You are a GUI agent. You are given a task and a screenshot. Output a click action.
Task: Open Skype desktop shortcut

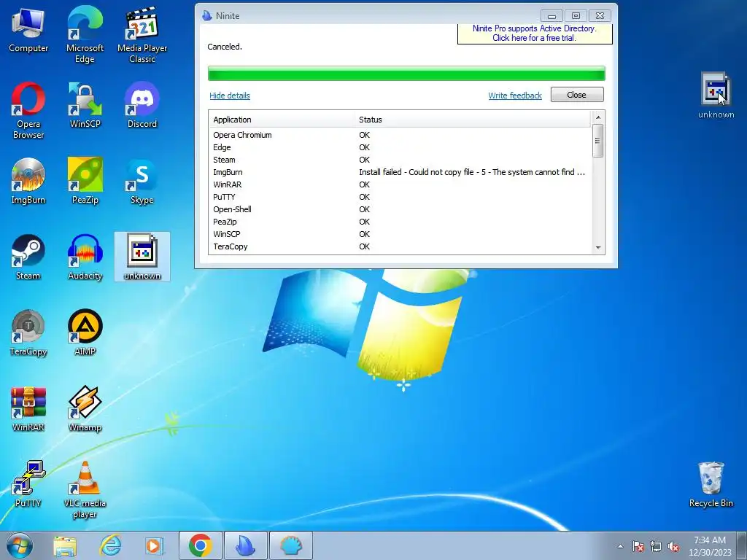click(142, 181)
